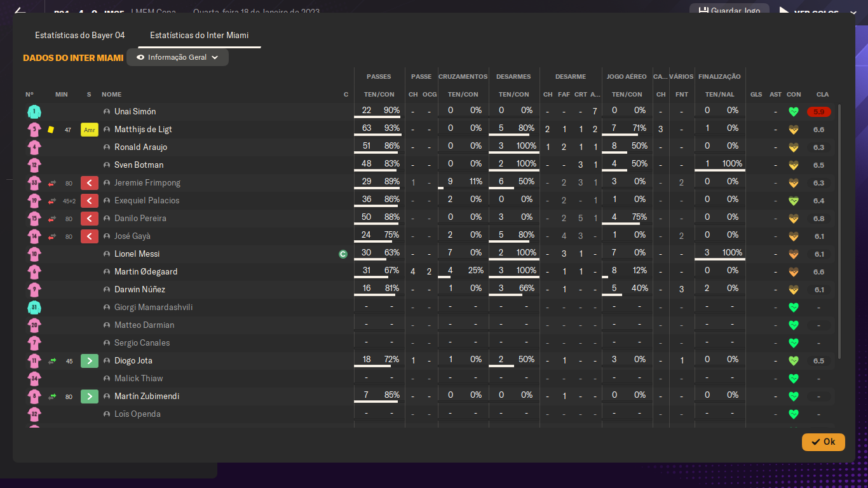The image size is (868, 488).
Task: Click Unai Simón's 5.9 red rating
Action: coord(819,112)
